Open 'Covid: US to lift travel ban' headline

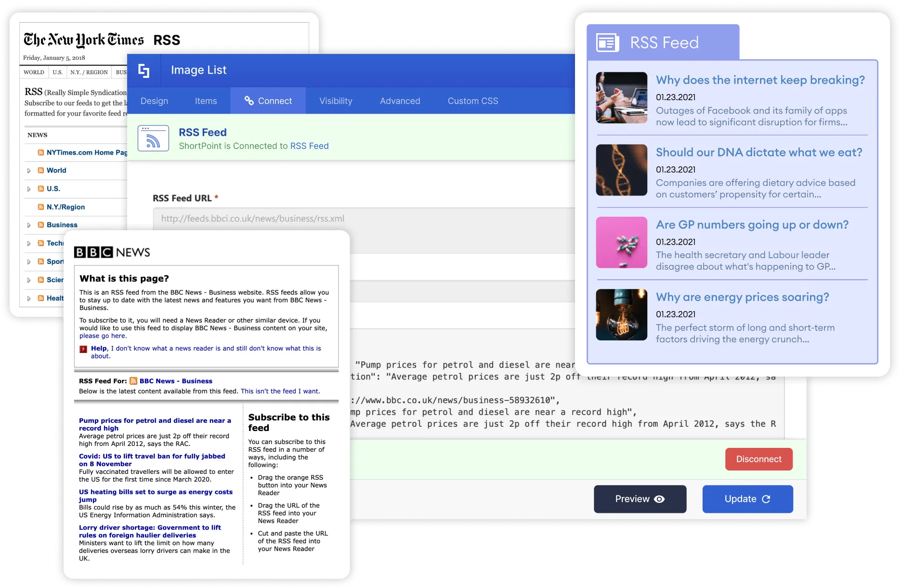tap(152, 460)
